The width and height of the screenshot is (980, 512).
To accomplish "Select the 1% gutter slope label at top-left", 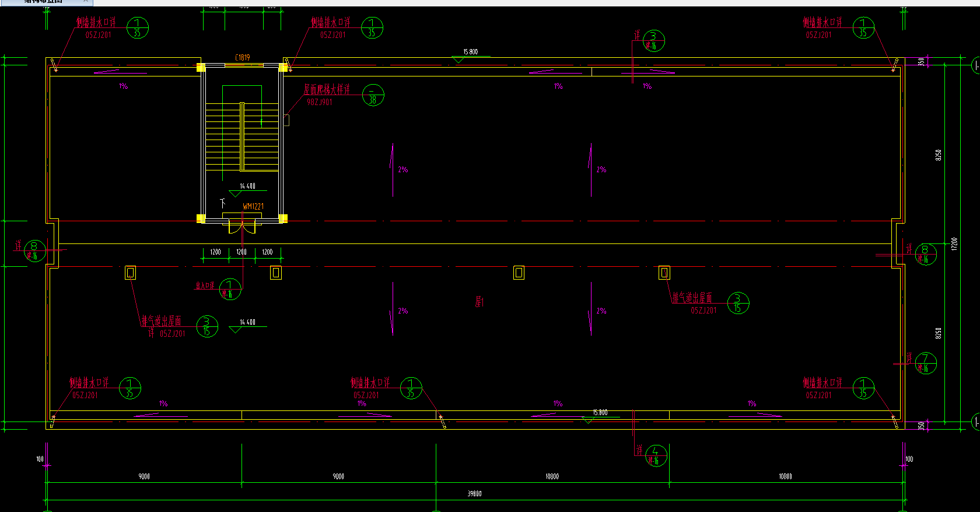I will coord(123,86).
